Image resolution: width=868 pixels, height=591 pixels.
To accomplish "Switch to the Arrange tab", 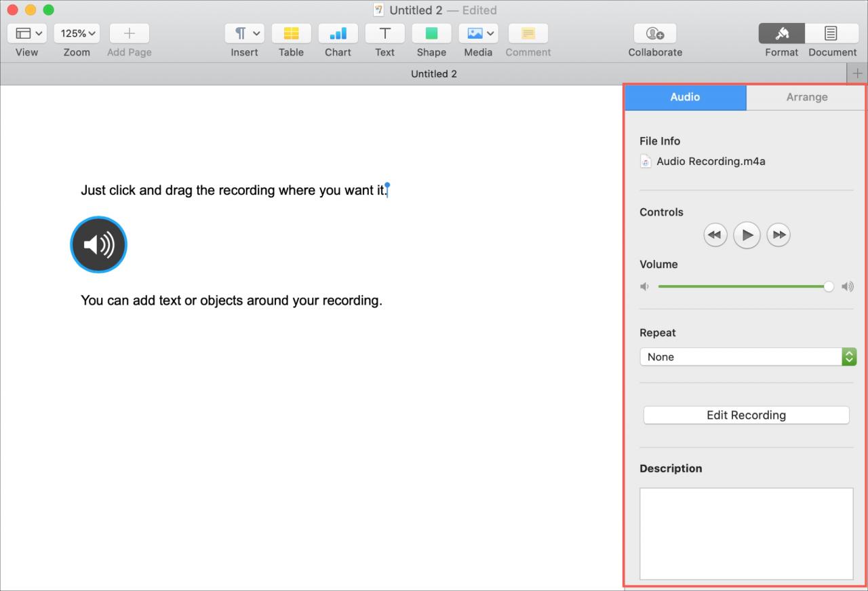I will point(806,97).
